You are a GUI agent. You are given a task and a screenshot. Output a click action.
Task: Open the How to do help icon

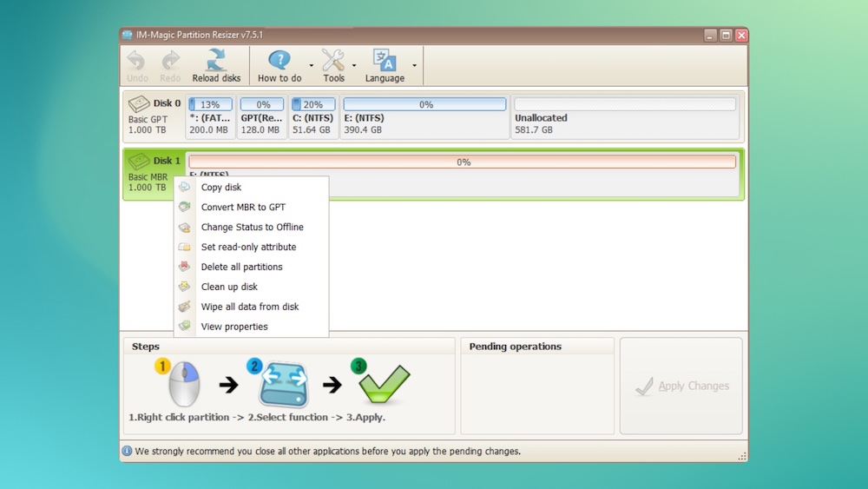(279, 60)
